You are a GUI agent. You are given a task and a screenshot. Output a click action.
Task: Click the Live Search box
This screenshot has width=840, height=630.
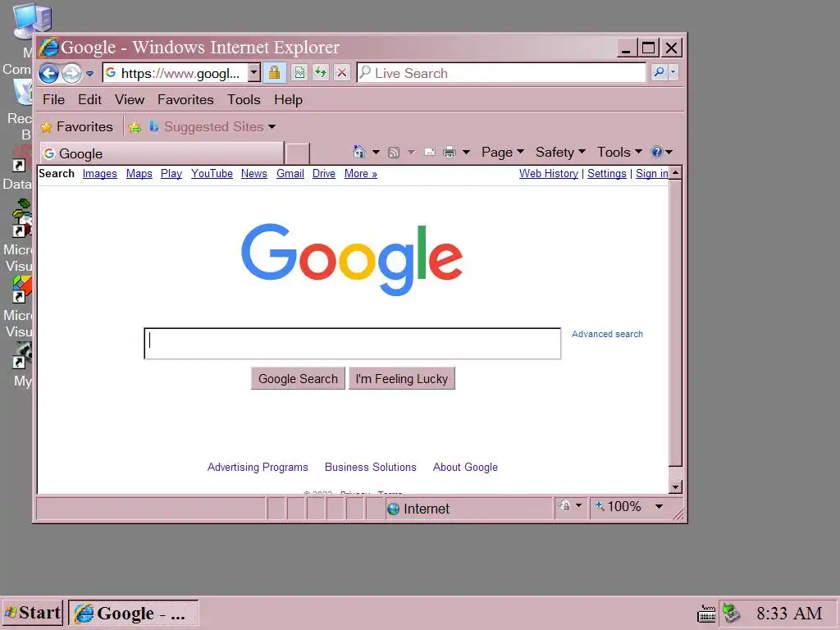501,73
